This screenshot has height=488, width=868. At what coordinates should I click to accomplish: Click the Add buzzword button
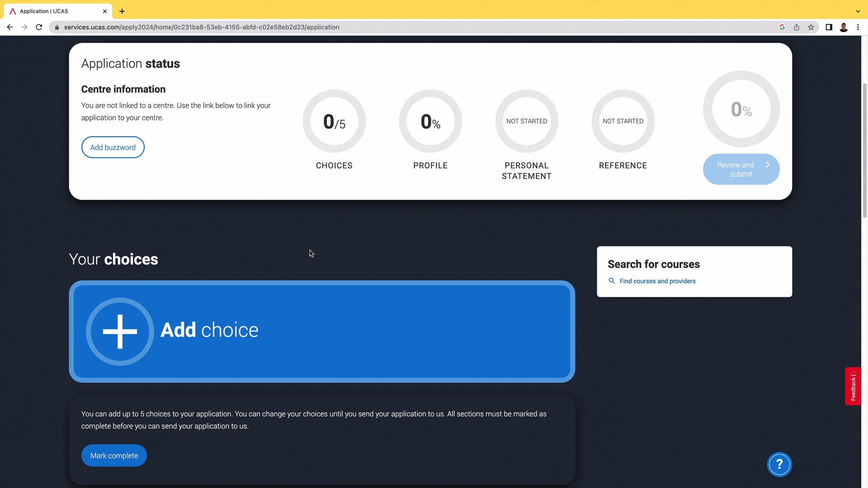pyautogui.click(x=113, y=147)
